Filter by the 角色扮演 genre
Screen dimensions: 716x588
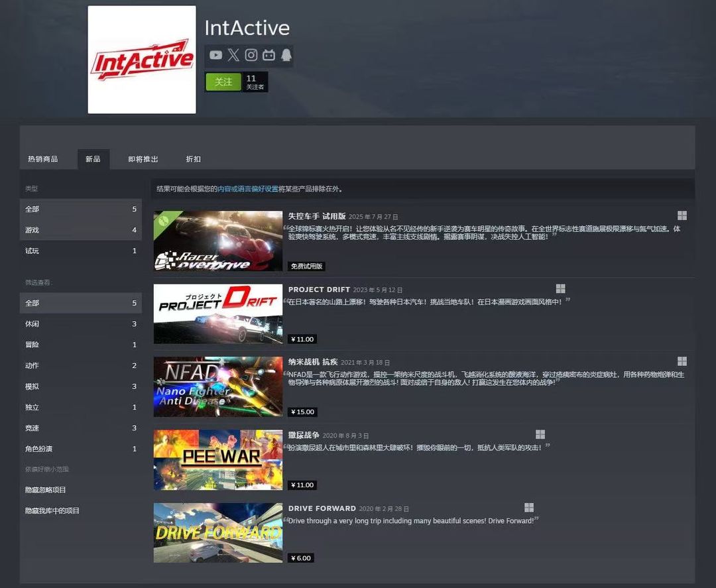pyautogui.click(x=81, y=449)
